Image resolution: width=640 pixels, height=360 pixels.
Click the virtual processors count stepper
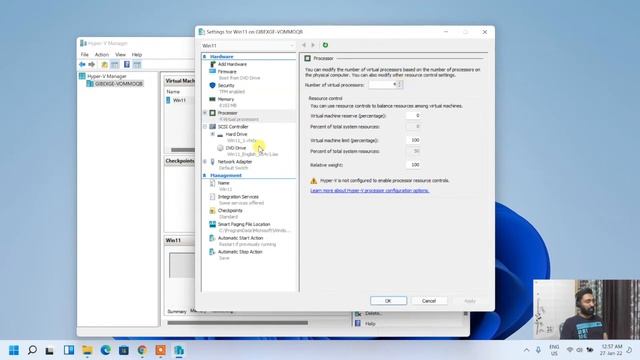point(400,84)
